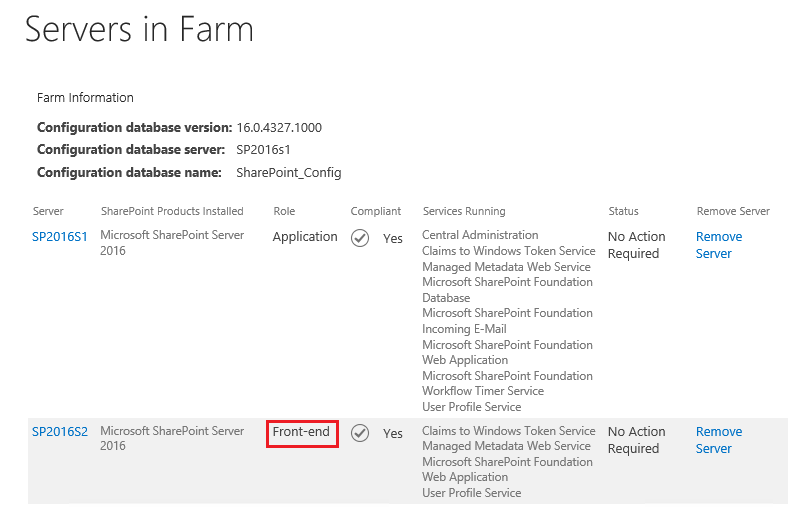Viewport: 801px width, 519px height.
Task: Click the Configuration database name label
Action: 129,173
